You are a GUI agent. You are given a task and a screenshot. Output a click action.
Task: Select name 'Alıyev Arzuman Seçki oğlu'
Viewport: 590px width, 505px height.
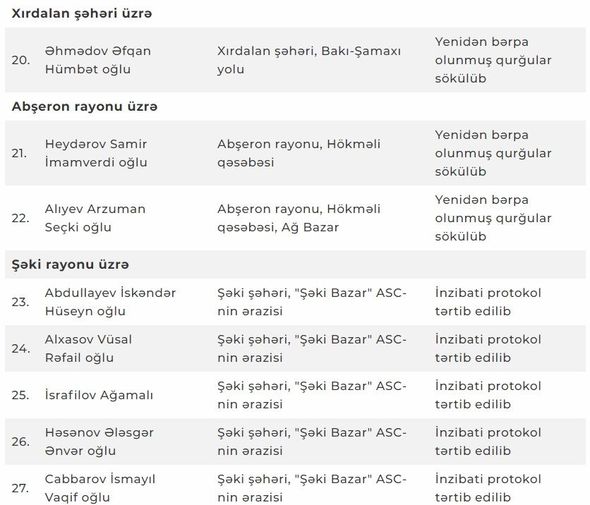[x=95, y=218]
